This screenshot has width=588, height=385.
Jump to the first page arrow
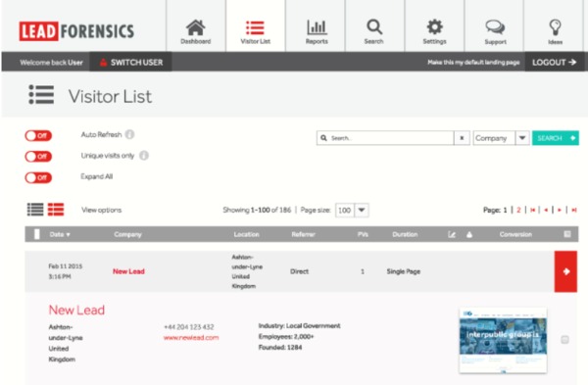coord(532,210)
